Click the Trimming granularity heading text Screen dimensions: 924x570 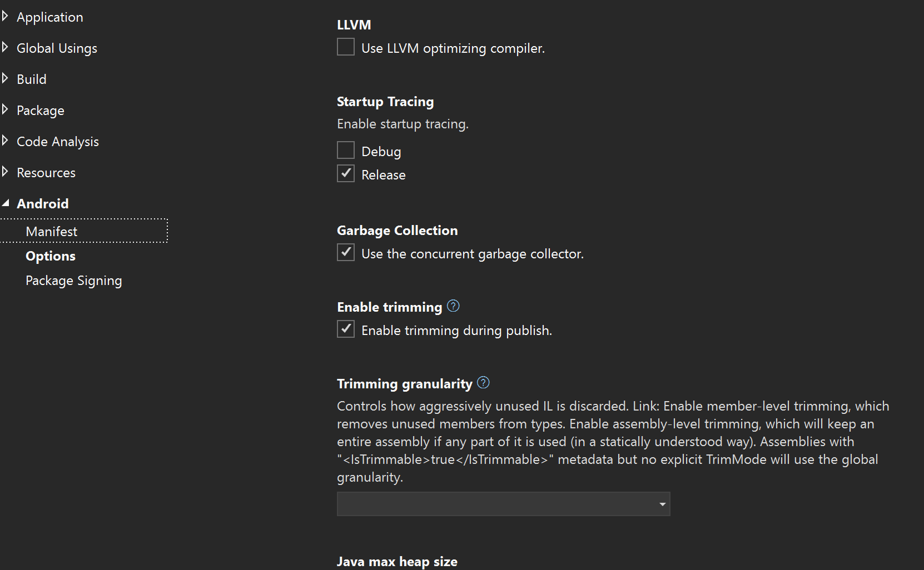(405, 384)
